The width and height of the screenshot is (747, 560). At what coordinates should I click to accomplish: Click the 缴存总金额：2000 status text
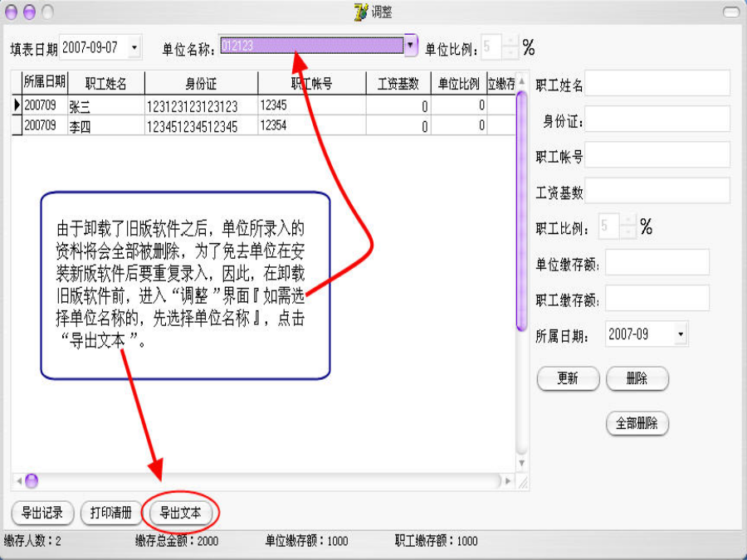pos(177,541)
